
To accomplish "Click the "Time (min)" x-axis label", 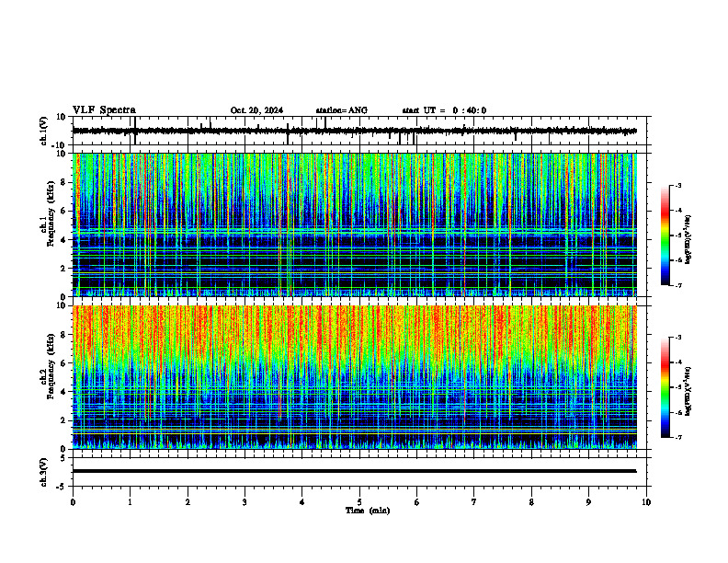I will 368,511.
